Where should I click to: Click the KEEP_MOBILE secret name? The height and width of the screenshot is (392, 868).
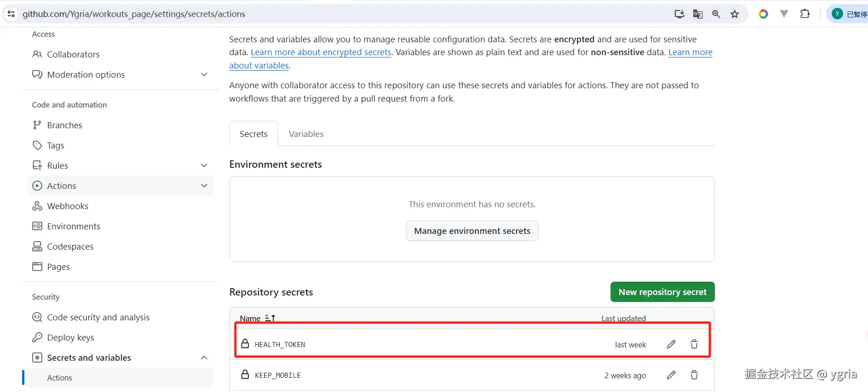278,375
